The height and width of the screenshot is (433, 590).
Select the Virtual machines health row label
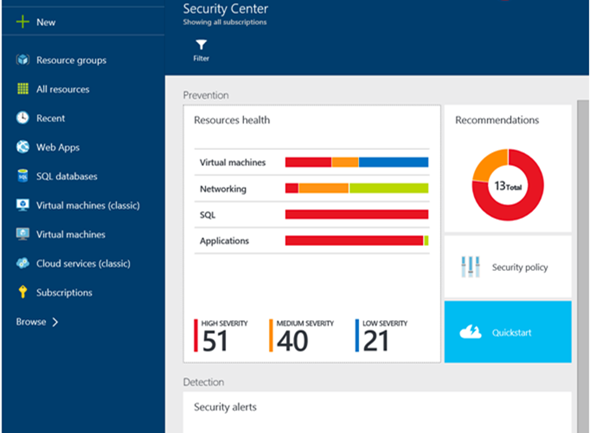tap(233, 163)
